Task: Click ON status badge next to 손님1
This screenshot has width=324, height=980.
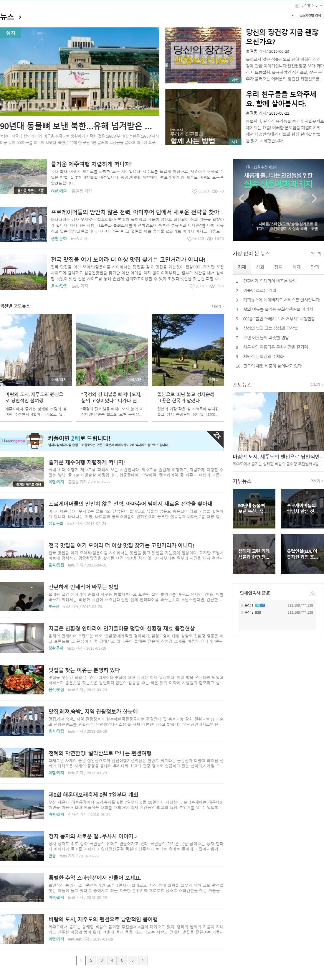Action: (x=257, y=605)
